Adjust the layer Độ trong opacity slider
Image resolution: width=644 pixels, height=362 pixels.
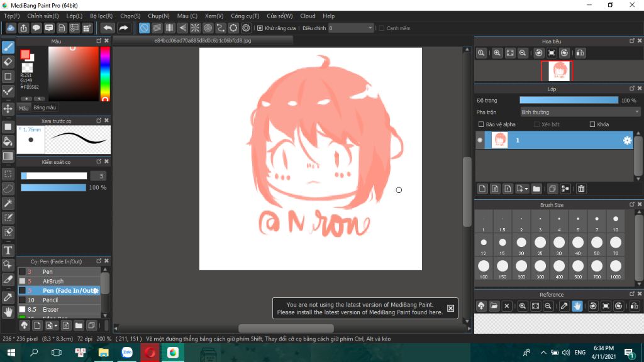click(569, 100)
